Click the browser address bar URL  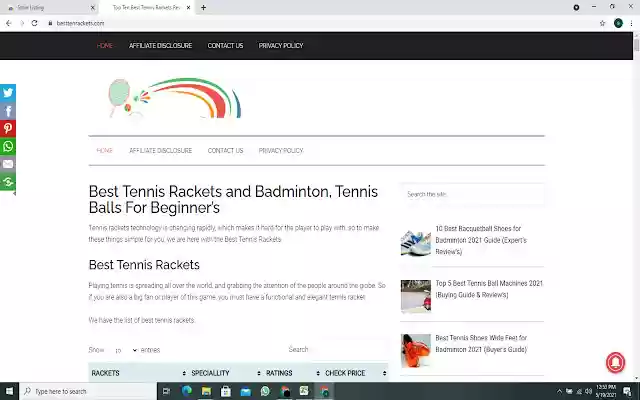click(x=80, y=23)
